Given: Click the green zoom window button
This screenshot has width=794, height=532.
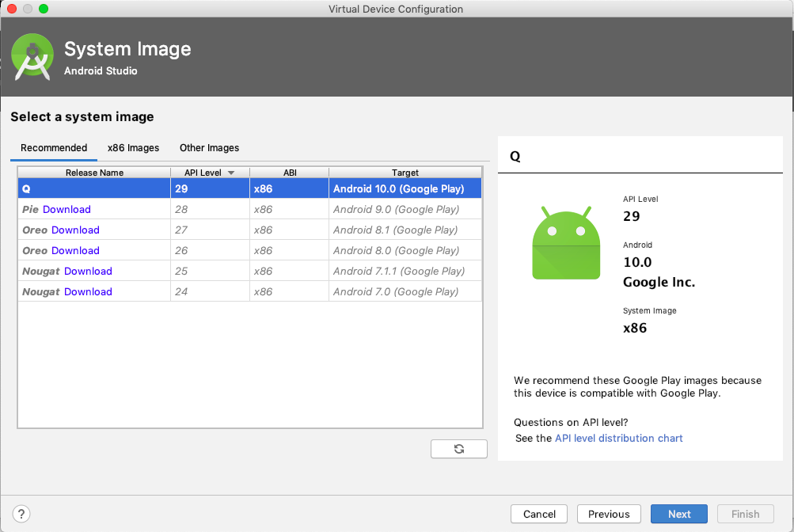Looking at the screenshot, I should (x=44, y=9).
